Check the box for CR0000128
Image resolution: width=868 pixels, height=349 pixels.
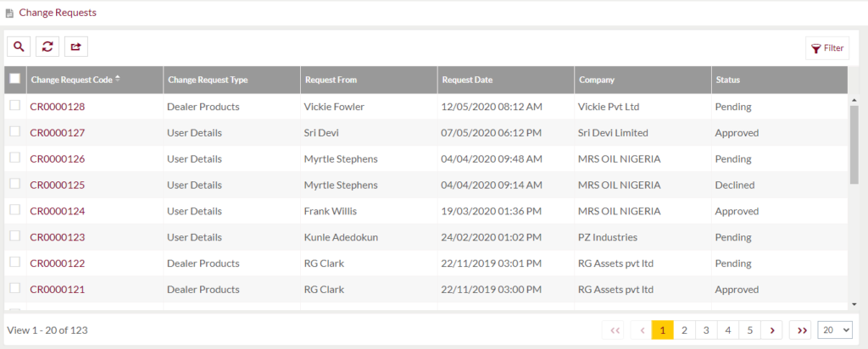(x=15, y=105)
